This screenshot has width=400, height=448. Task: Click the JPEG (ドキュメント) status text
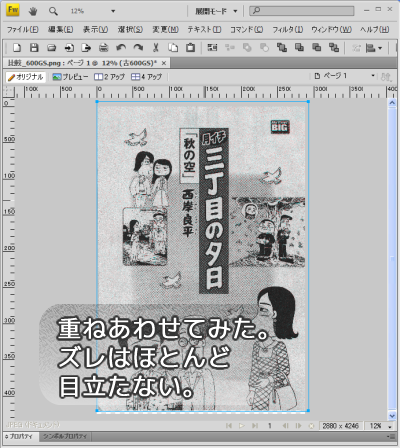coord(33,425)
